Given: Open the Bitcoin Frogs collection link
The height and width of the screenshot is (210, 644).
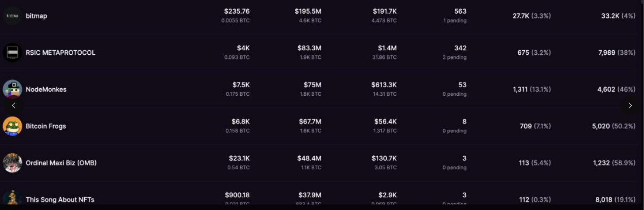Looking at the screenshot, I should (46, 126).
